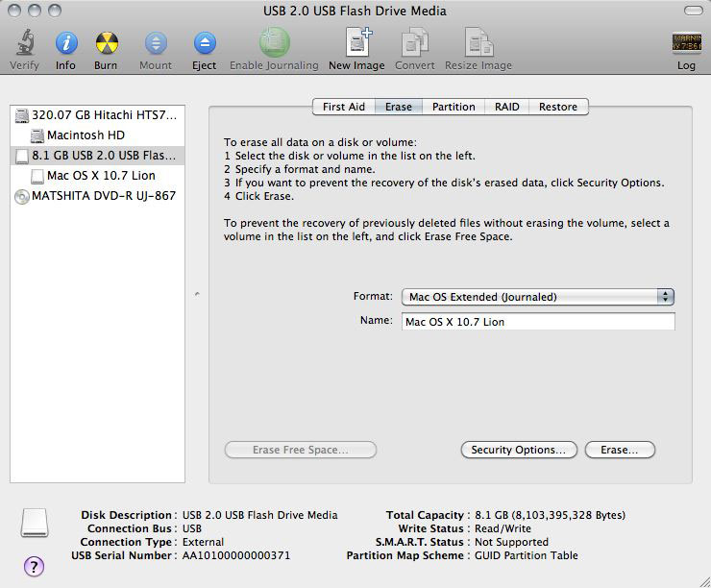Go to the RAID tab
The width and height of the screenshot is (711, 588).
[x=507, y=107]
